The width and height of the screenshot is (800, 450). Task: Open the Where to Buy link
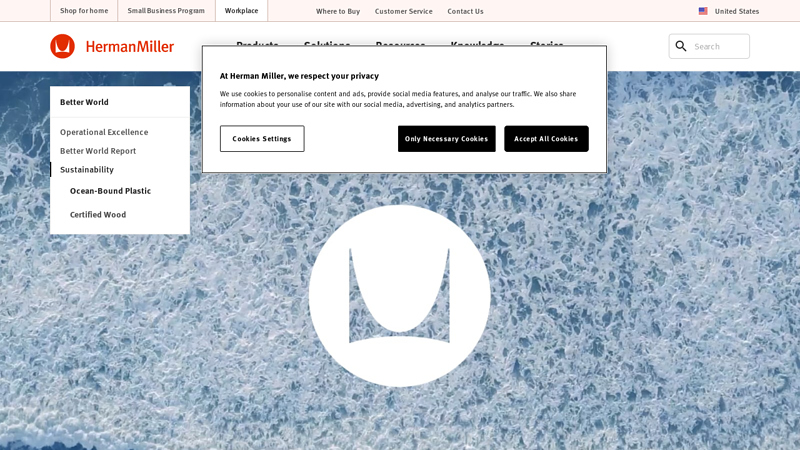[338, 11]
